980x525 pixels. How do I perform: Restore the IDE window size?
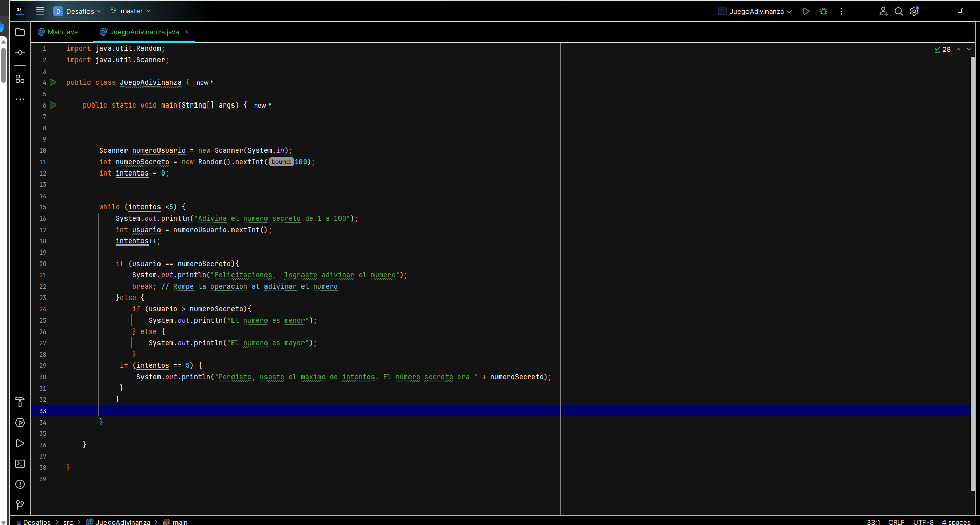click(x=960, y=10)
